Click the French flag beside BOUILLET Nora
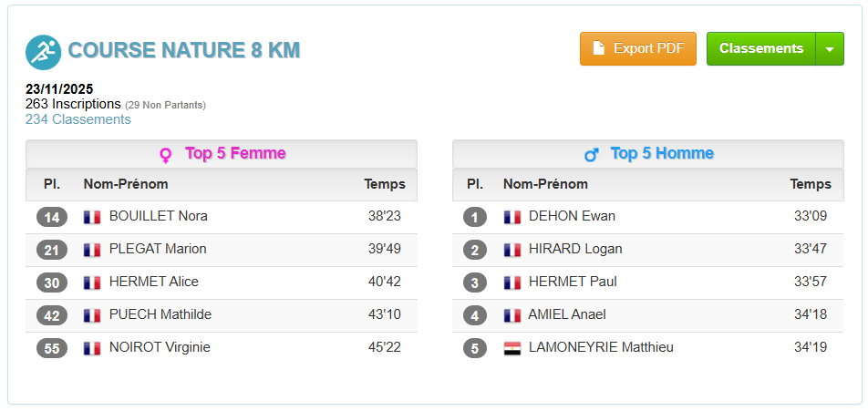This screenshot has height=411, width=868. point(92,217)
